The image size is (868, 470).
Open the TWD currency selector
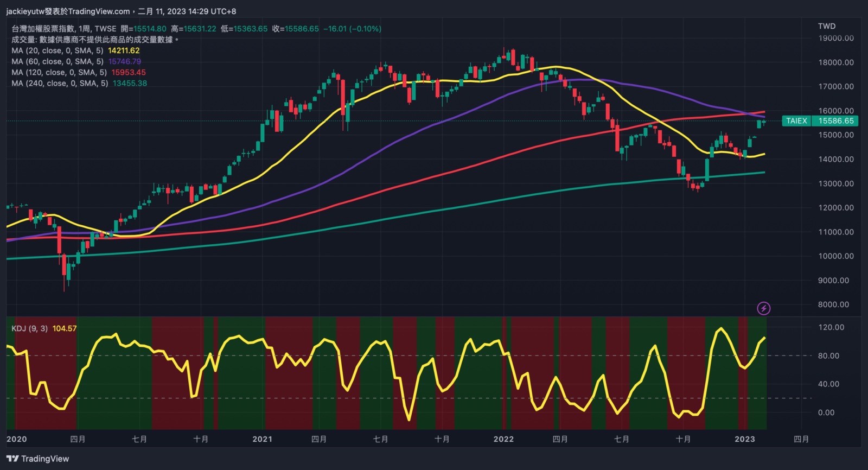tap(826, 26)
